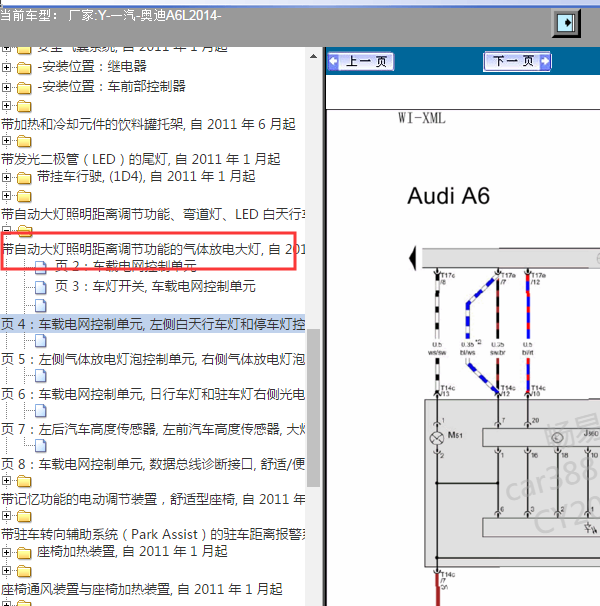The image size is (600, 606).
Task: Click the tree scrollbar up arrow
Action: click(x=314, y=56)
